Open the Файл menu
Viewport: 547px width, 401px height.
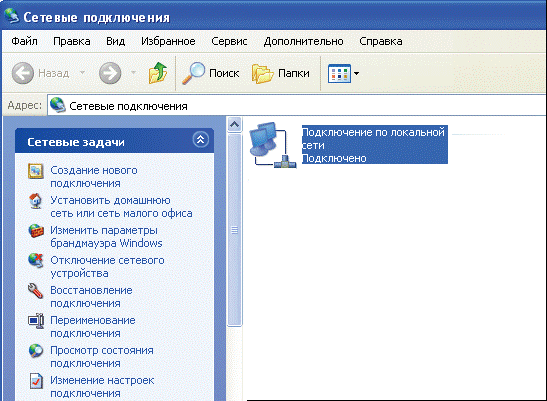tap(24, 41)
